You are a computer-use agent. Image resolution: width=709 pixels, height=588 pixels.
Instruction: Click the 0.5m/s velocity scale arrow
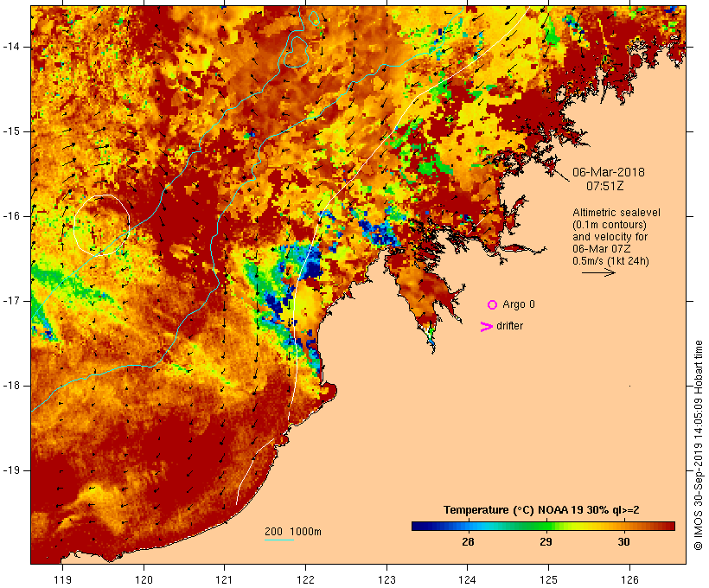pos(598,272)
